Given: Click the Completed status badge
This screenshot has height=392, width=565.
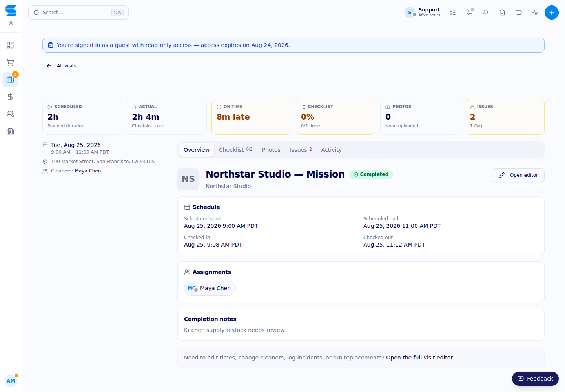Looking at the screenshot, I should tap(371, 174).
